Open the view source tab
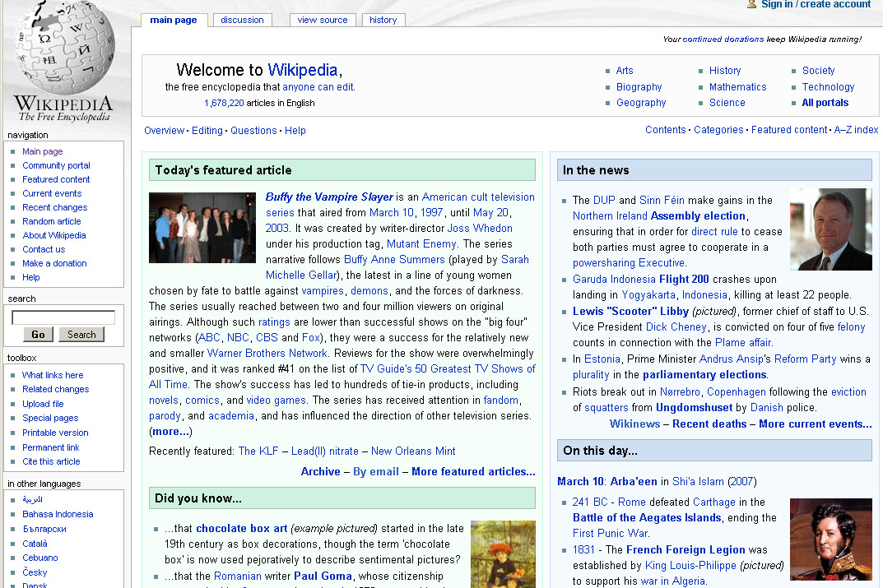Image resolution: width=883 pixels, height=588 pixels. 323,21
